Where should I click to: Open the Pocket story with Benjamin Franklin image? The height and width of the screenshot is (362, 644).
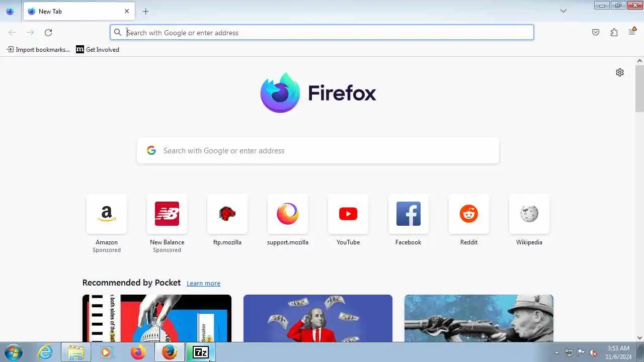tap(318, 318)
